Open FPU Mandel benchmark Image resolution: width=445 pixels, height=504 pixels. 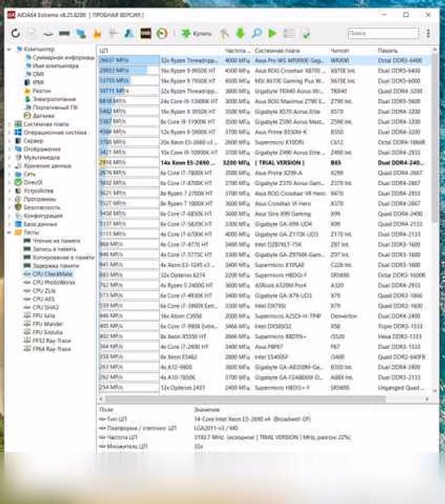click(x=47, y=324)
